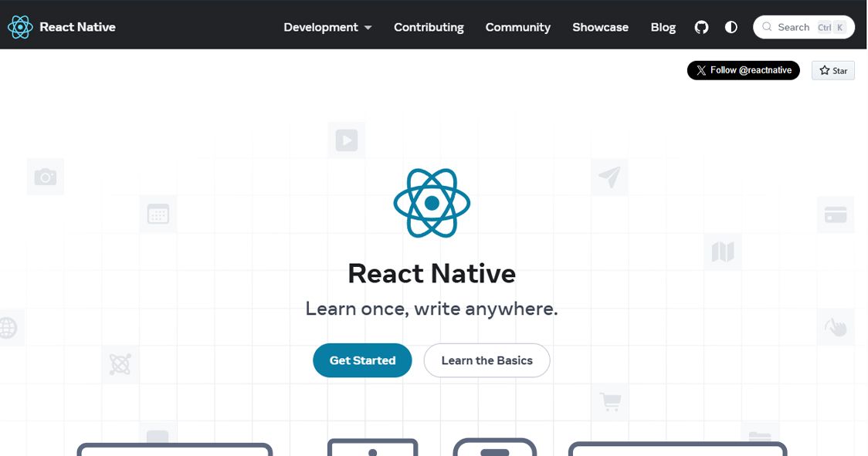Click the credit card tile icon
The image size is (868, 456).
pyautogui.click(x=836, y=214)
